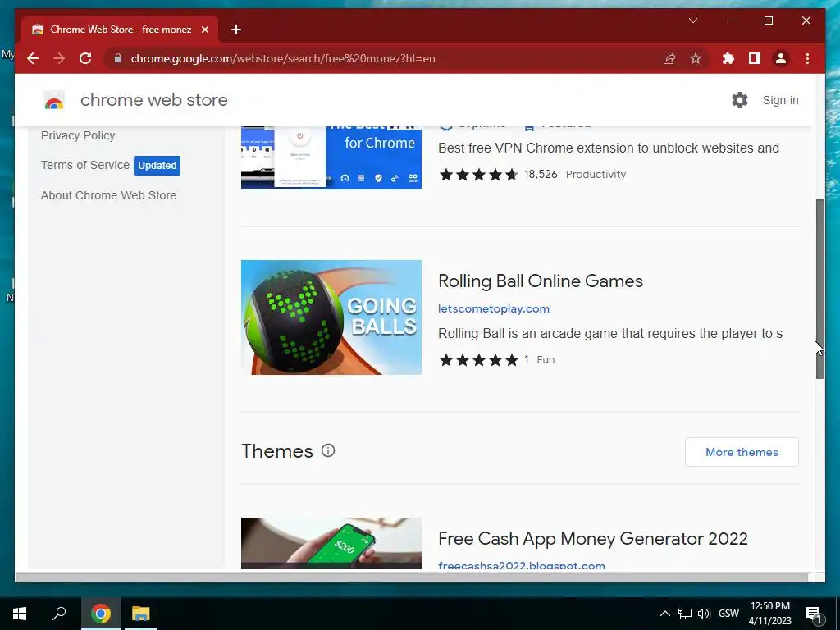Reload the Chrome Web Store page
840x630 pixels.
pos(85,58)
